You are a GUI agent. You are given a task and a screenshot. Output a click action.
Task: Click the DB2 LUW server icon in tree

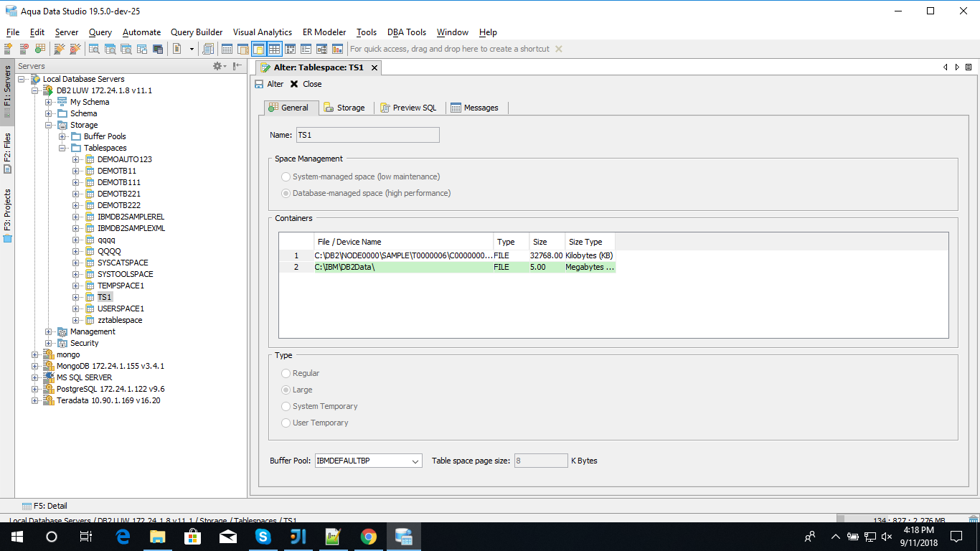[50, 90]
